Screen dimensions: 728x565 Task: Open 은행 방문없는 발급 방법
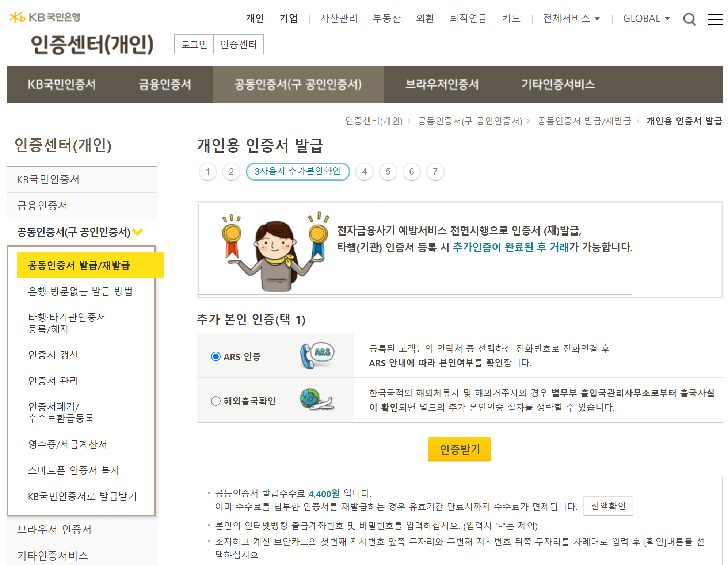[x=80, y=291]
